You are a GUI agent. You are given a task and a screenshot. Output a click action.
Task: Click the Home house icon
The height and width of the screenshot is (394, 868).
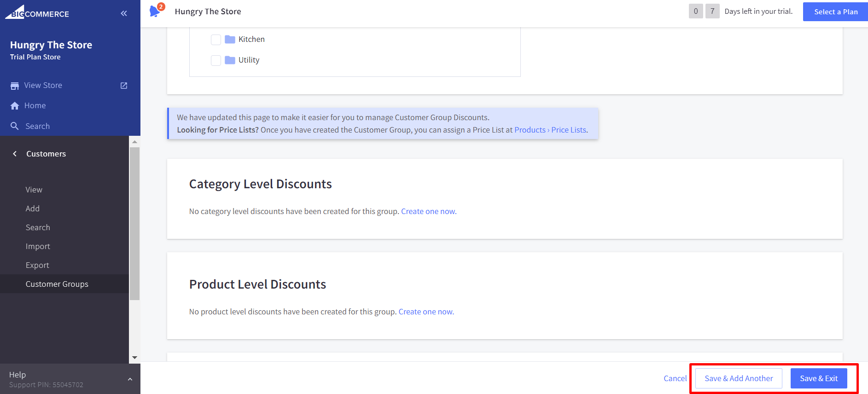[15, 106]
